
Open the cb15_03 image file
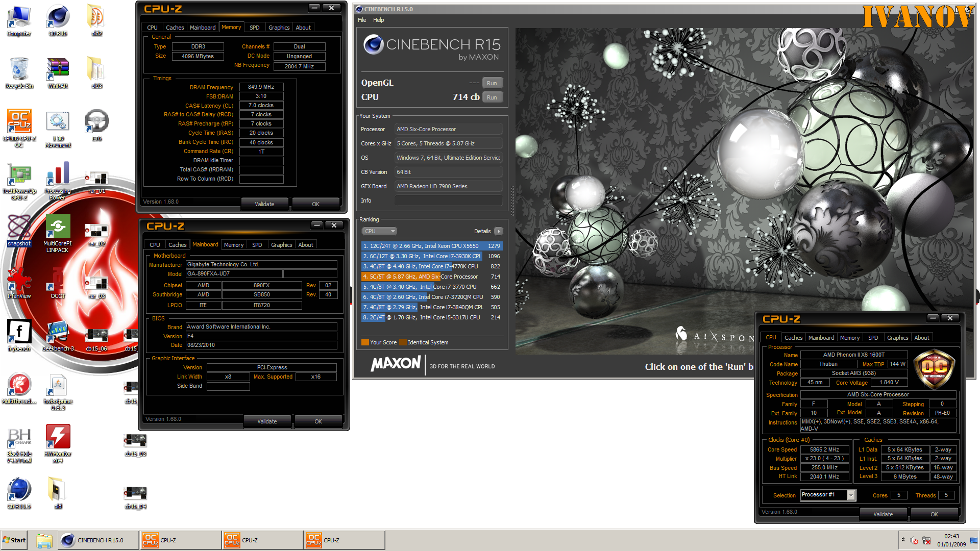click(135, 444)
